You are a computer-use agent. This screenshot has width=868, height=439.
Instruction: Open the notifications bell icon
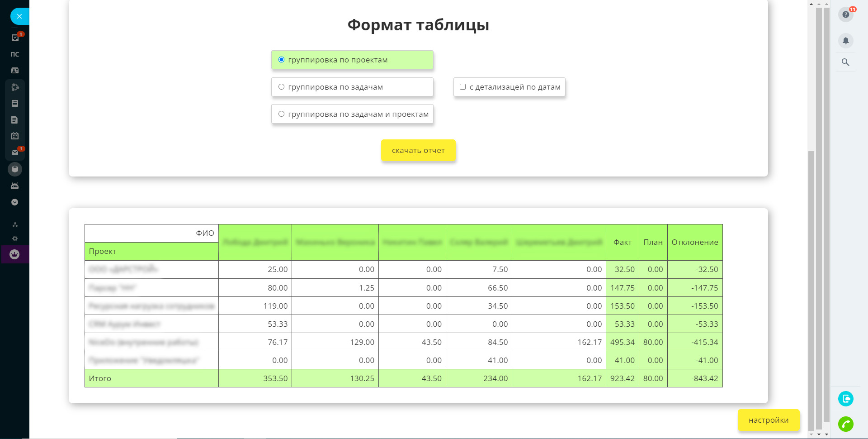(x=845, y=41)
